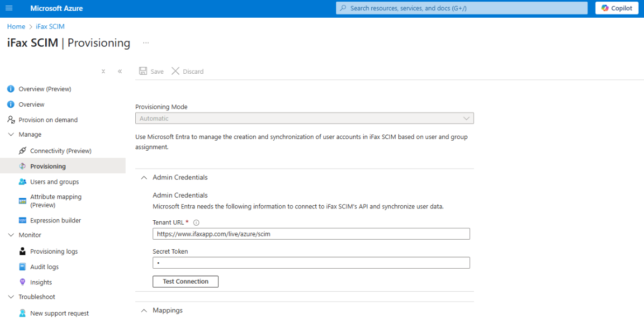Image resolution: width=644 pixels, height=329 pixels.
Task: Click the Tenant URL info icon
Action: [196, 223]
